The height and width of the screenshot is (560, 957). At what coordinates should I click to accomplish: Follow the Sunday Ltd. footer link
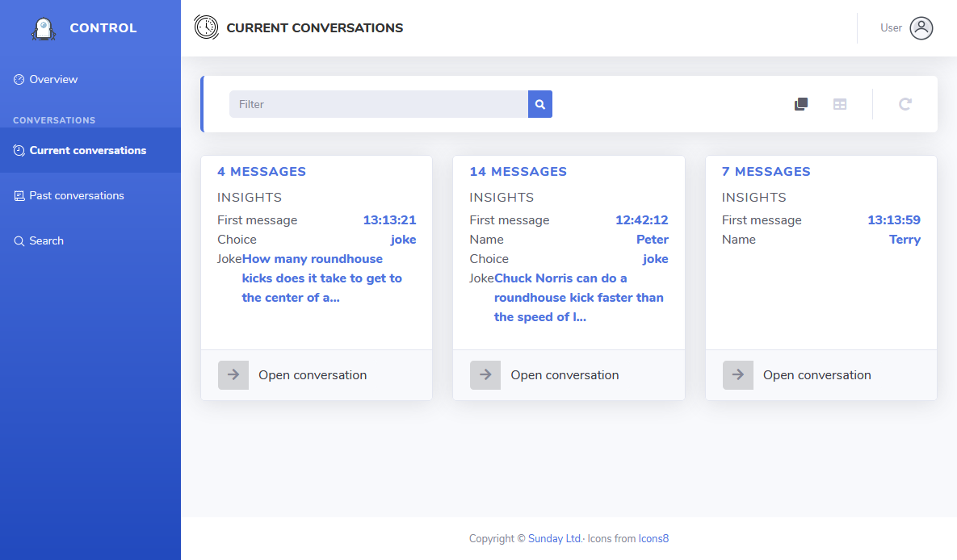(x=555, y=539)
